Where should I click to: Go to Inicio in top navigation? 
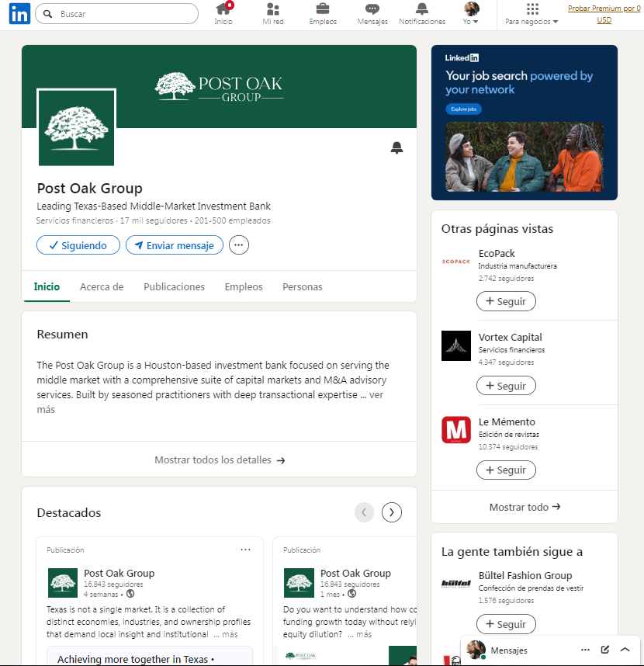pyautogui.click(x=223, y=14)
